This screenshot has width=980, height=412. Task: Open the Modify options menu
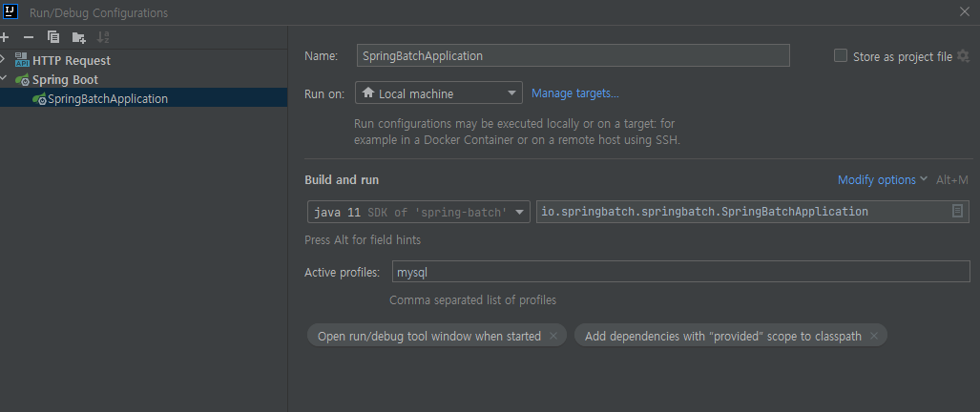point(883,180)
